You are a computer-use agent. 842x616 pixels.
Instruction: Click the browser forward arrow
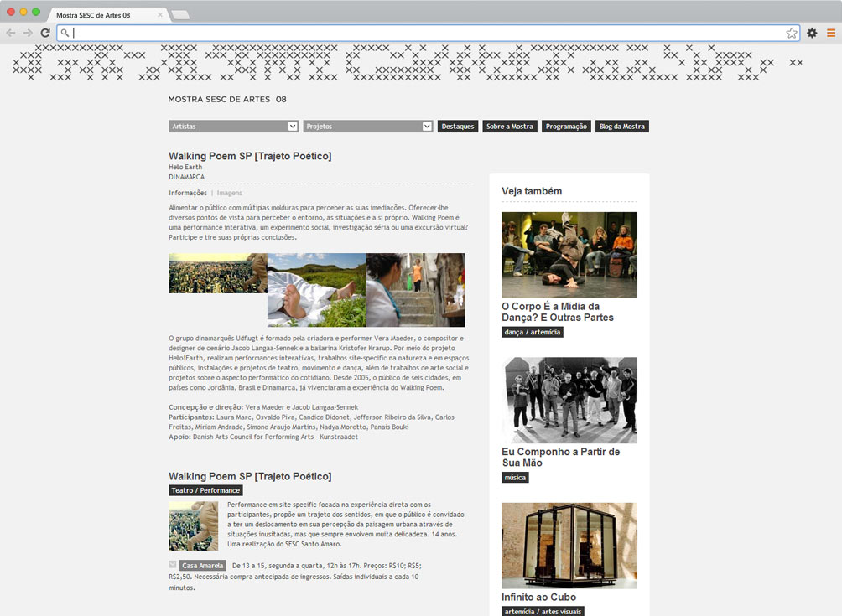pyautogui.click(x=28, y=33)
